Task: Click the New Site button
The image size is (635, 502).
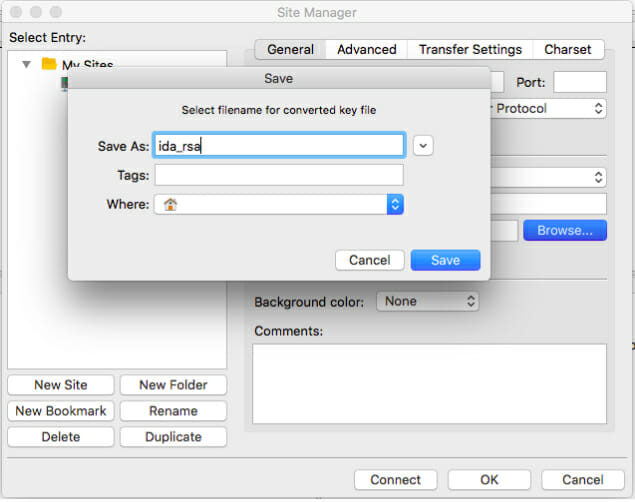Action: (61, 385)
